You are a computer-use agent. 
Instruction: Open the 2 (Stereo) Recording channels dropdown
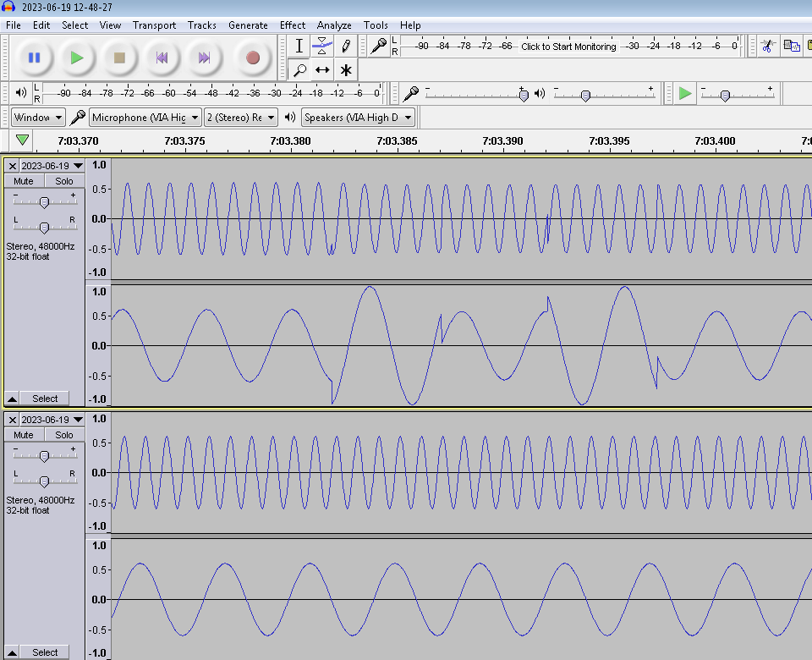click(x=243, y=117)
